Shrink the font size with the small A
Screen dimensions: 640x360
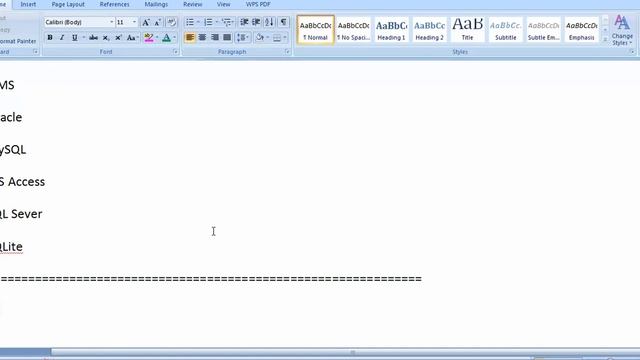(x=158, y=22)
